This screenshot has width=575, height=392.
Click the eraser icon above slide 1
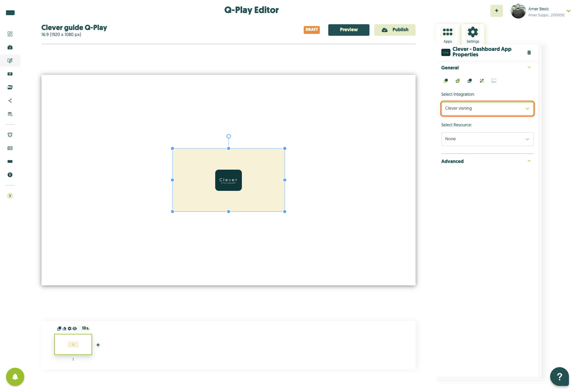click(x=64, y=328)
